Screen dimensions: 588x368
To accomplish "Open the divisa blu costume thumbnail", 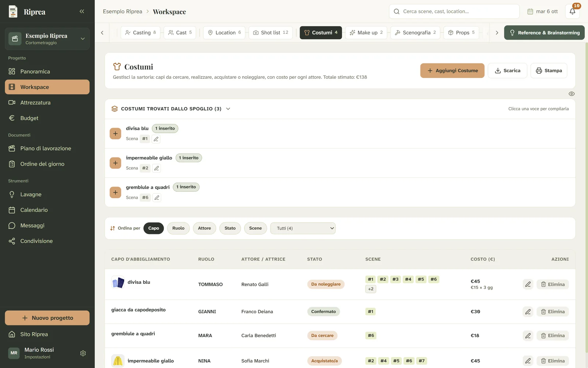I will [x=118, y=283].
